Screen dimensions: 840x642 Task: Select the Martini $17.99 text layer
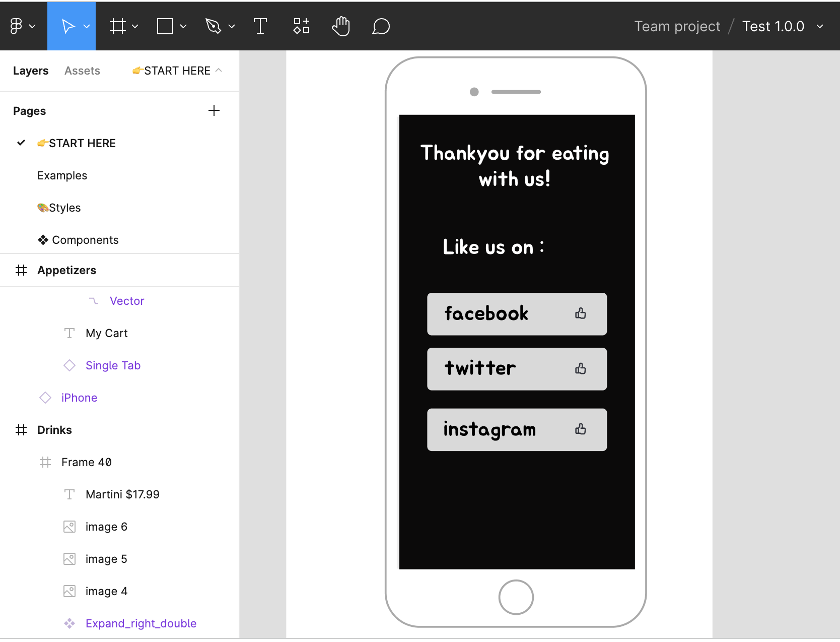point(122,494)
